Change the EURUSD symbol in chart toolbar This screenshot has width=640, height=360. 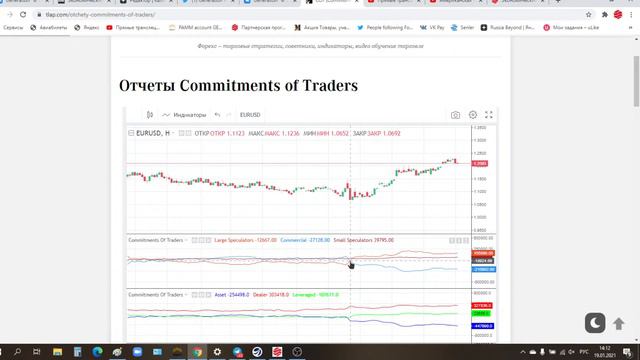(250, 115)
